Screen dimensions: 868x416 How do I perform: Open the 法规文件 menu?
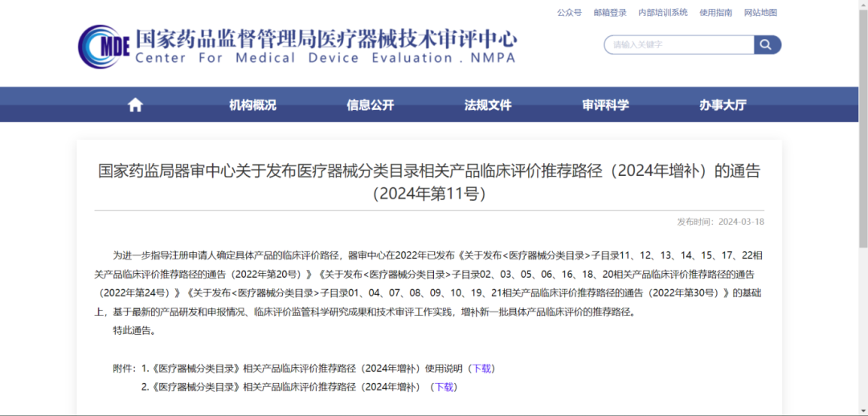coord(488,105)
